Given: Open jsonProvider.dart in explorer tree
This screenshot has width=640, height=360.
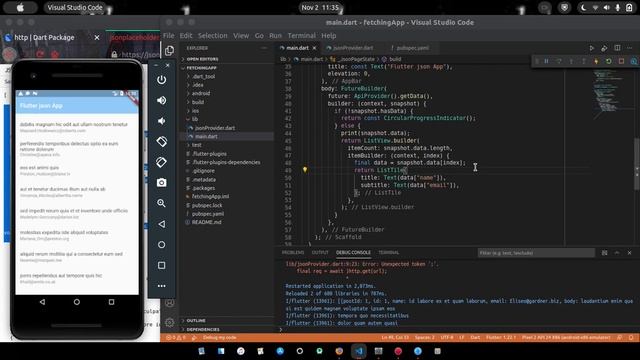Looking at the screenshot, I should (x=214, y=128).
